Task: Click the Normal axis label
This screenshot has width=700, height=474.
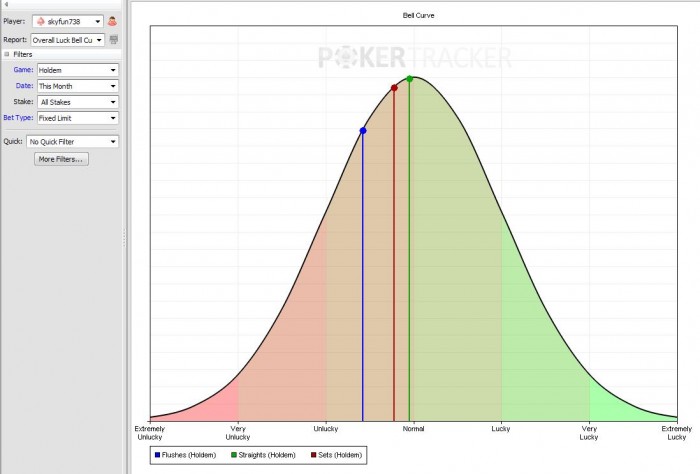Action: pyautogui.click(x=413, y=429)
